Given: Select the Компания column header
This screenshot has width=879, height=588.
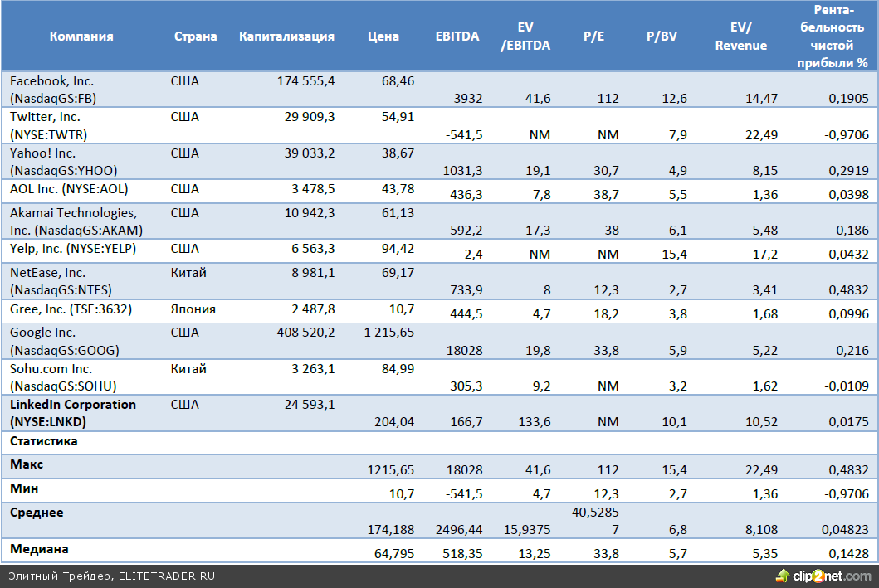Looking at the screenshot, I should point(81,36).
